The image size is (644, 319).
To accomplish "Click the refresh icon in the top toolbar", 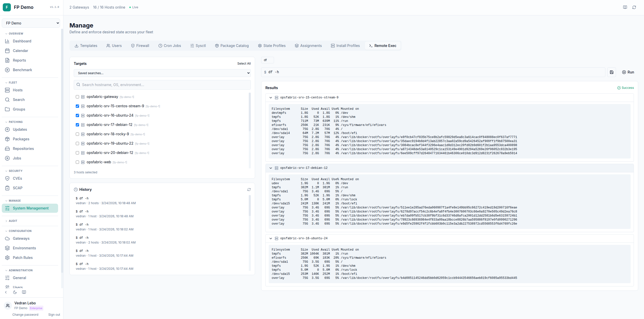I will [x=634, y=7].
